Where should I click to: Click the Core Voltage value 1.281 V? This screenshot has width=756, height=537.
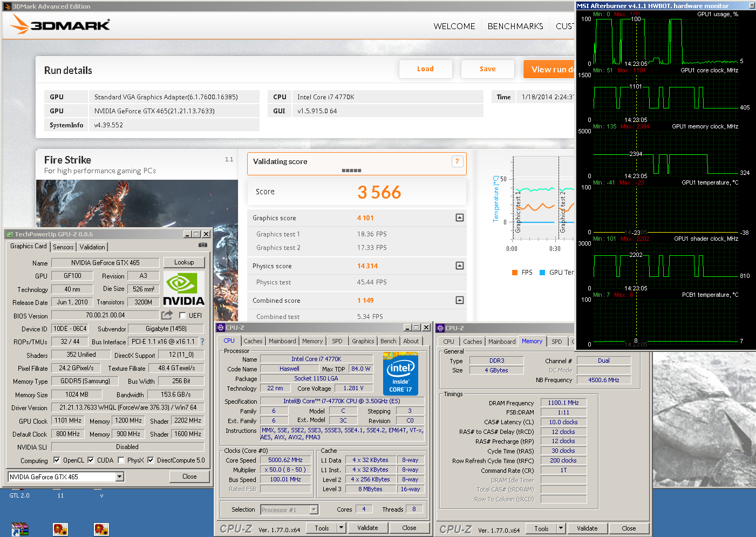click(x=353, y=388)
